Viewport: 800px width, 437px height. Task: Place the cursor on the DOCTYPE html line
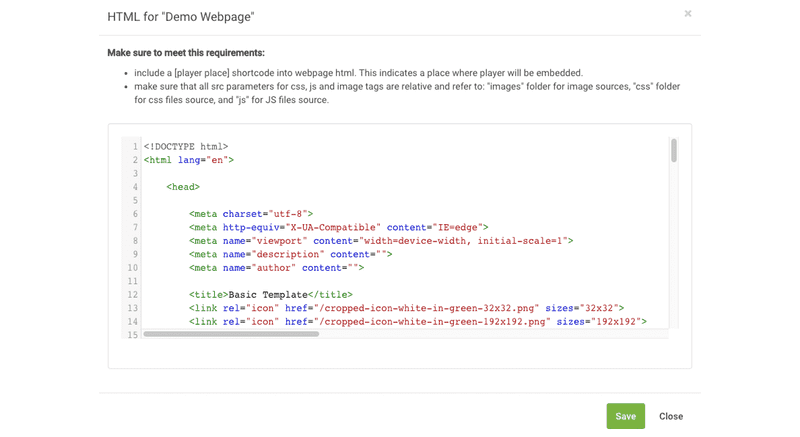tap(186, 146)
